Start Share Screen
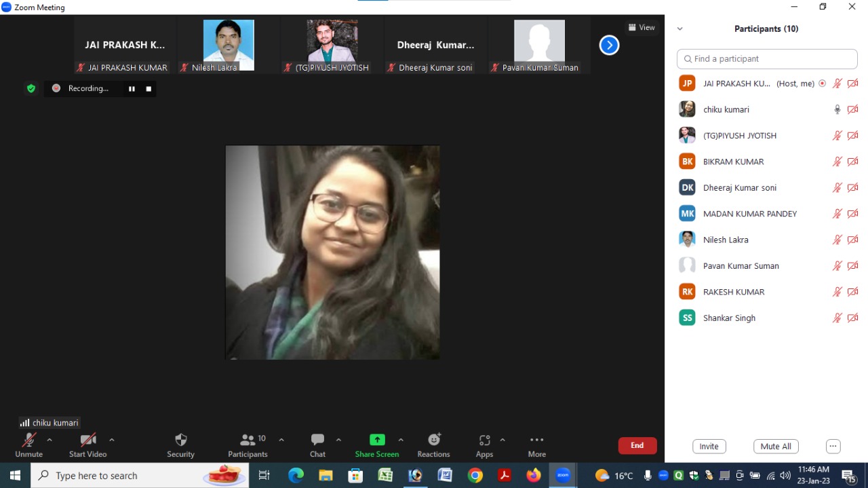 pos(377,445)
